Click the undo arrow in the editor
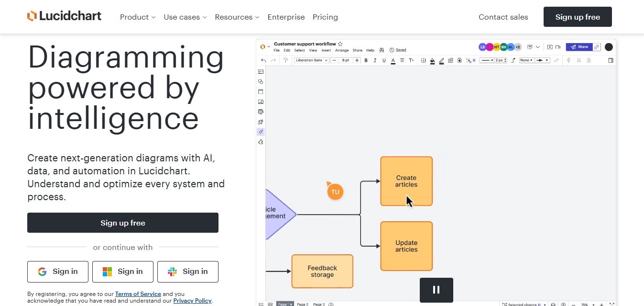Image resolution: width=644 pixels, height=306 pixels. (x=263, y=60)
